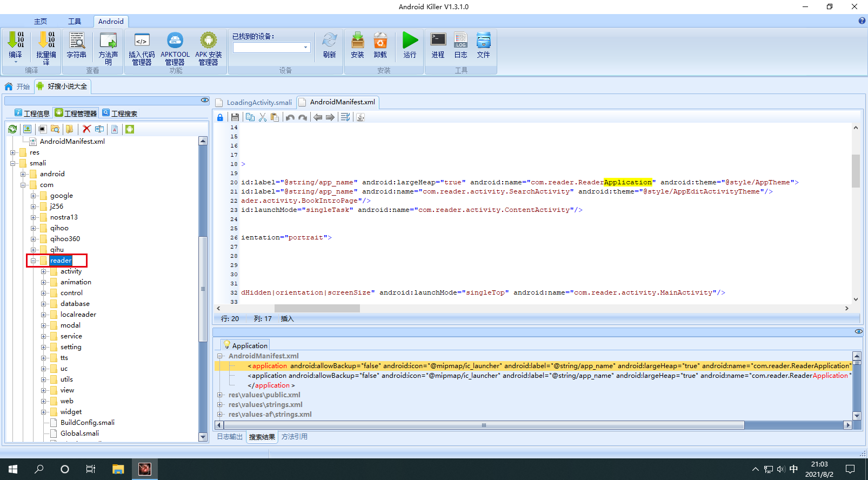Viewport: 868px width, 480px height.
Task: Expand the activity folder node
Action: tap(44, 271)
